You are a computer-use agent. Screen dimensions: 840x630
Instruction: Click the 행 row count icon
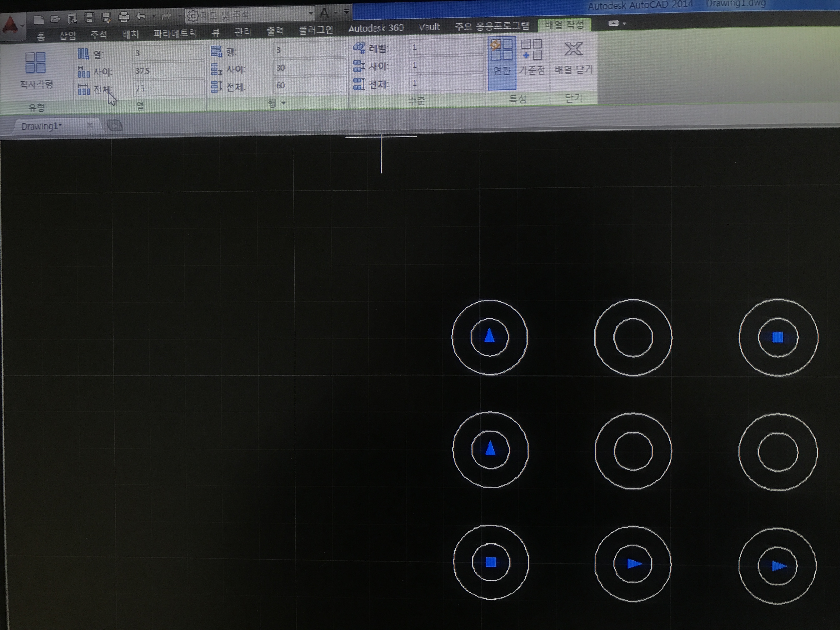(216, 51)
